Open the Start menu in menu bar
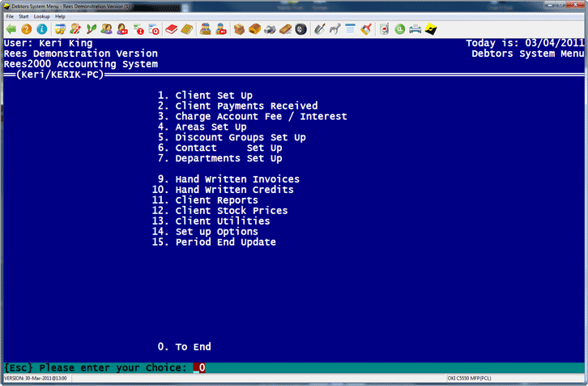Image resolution: width=588 pixels, height=386 pixels. point(23,16)
